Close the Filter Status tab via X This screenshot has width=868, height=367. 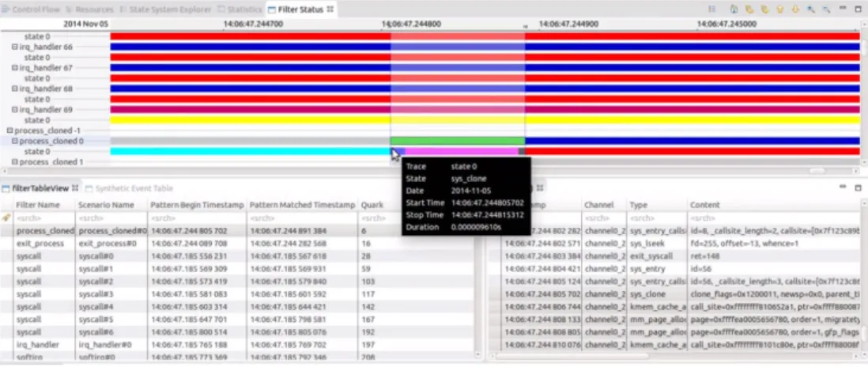click(330, 9)
